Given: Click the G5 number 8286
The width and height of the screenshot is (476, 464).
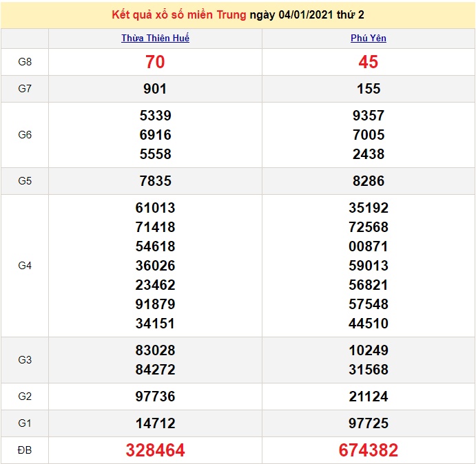Looking at the screenshot, I should point(369,181).
